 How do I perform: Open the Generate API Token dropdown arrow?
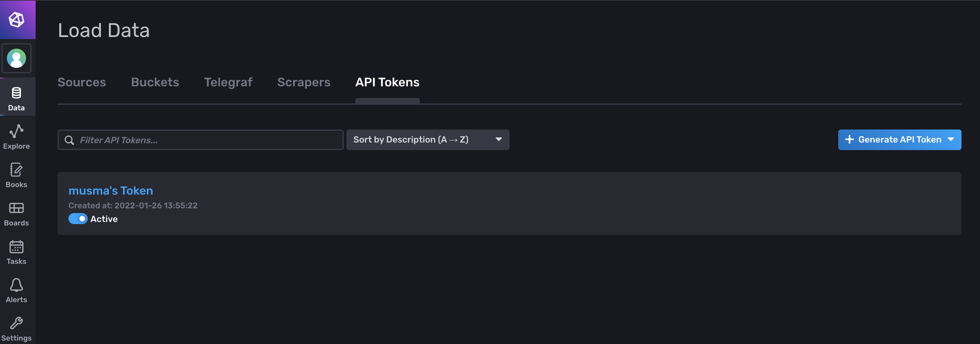point(951,140)
